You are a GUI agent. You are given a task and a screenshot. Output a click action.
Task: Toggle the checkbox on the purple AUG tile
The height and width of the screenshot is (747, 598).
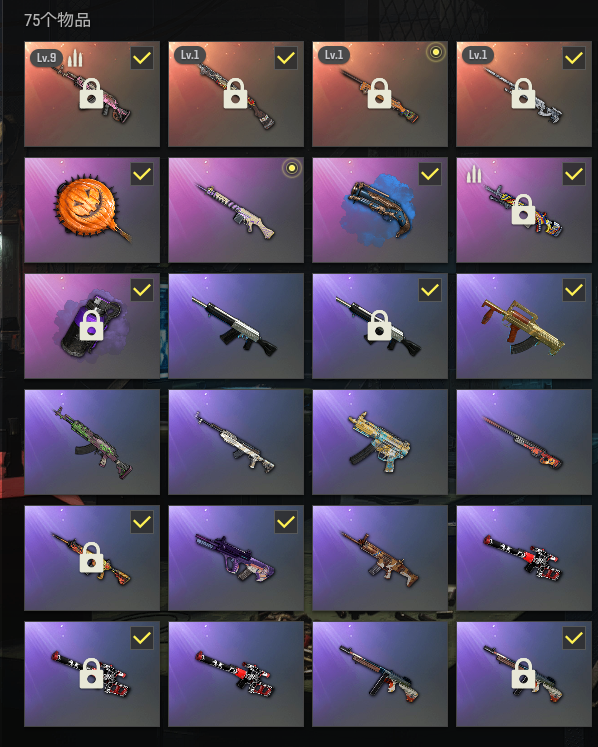point(286,522)
